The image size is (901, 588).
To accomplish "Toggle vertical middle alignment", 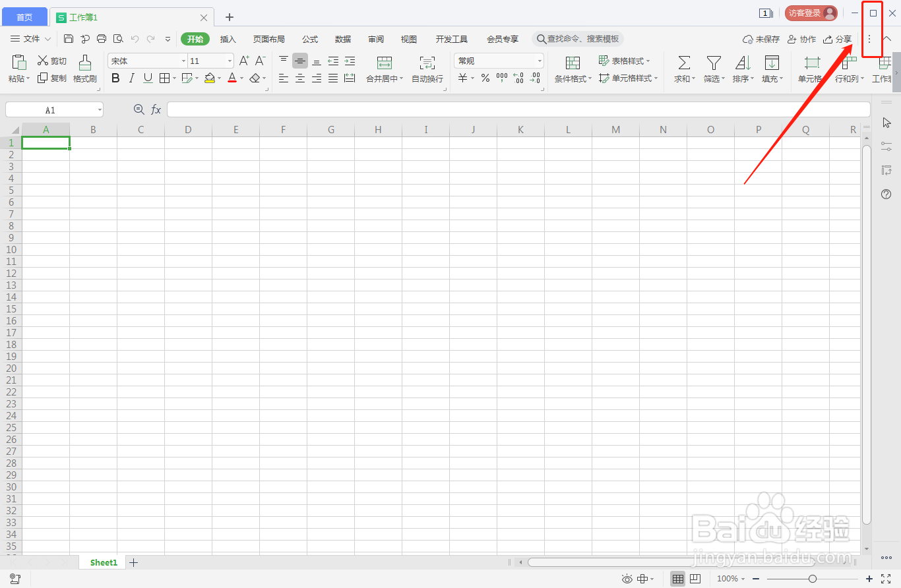I will pos(300,61).
